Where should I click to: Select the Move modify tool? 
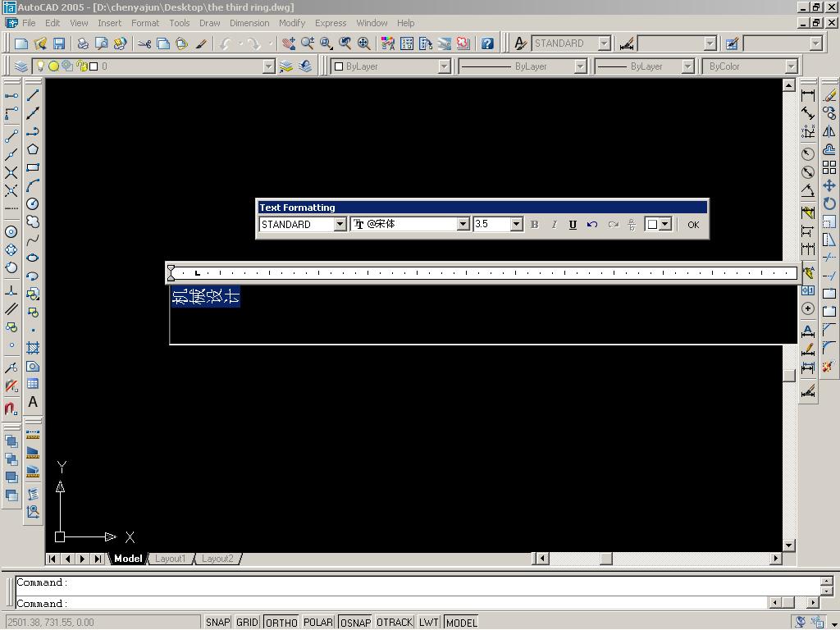point(829,186)
